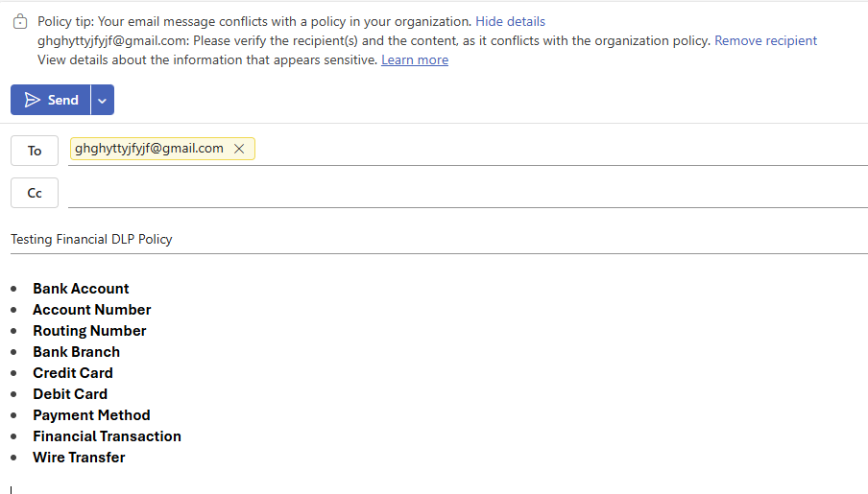Click the Cc button
This screenshot has width=868, height=494.
pyautogui.click(x=35, y=193)
